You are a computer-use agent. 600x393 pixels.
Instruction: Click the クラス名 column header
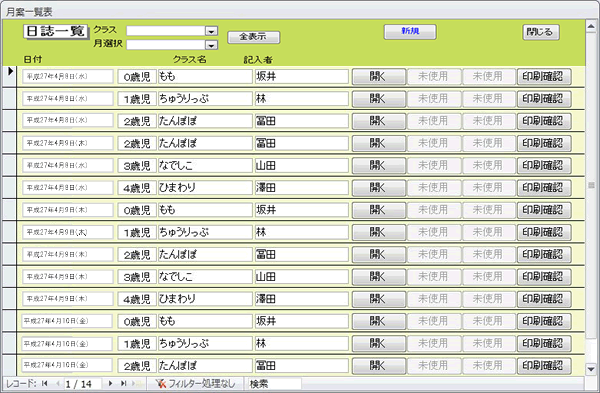point(189,59)
